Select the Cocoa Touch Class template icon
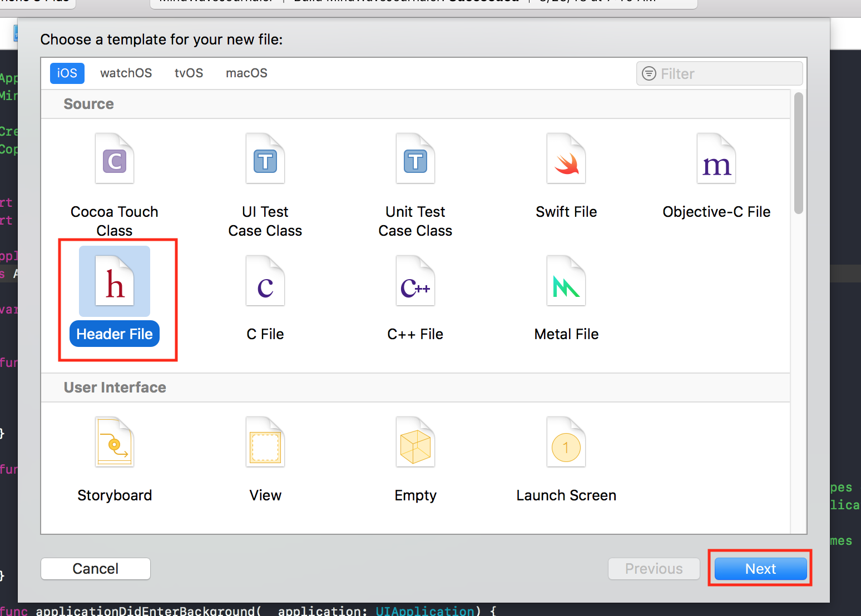This screenshot has height=616, width=861. tap(115, 159)
